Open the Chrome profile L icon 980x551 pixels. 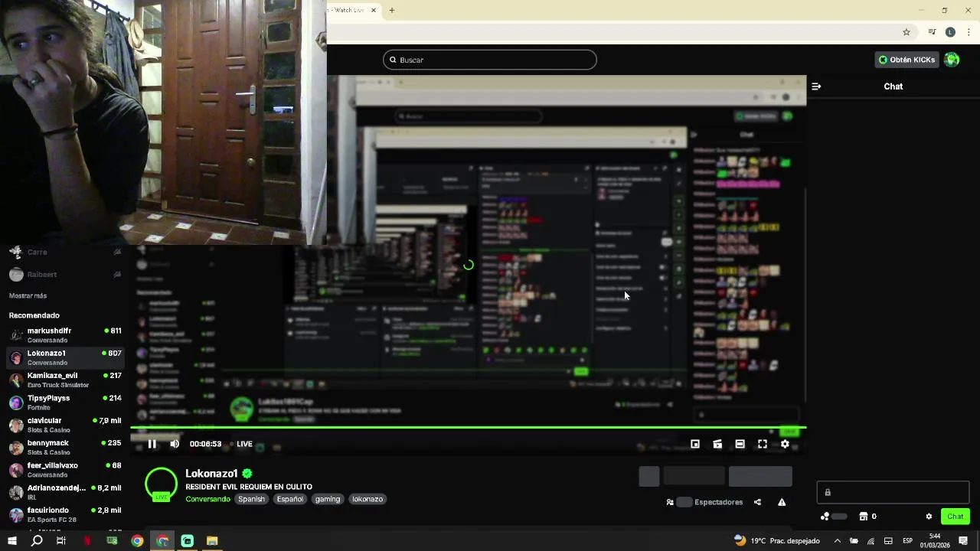click(x=950, y=32)
